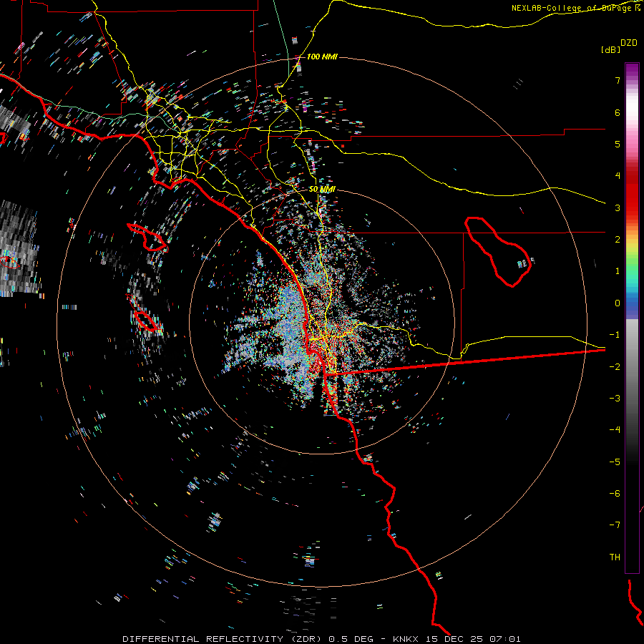Click the "KNKX" radar site identifier
Viewport: 644px width, 644px height.
click(x=406, y=639)
